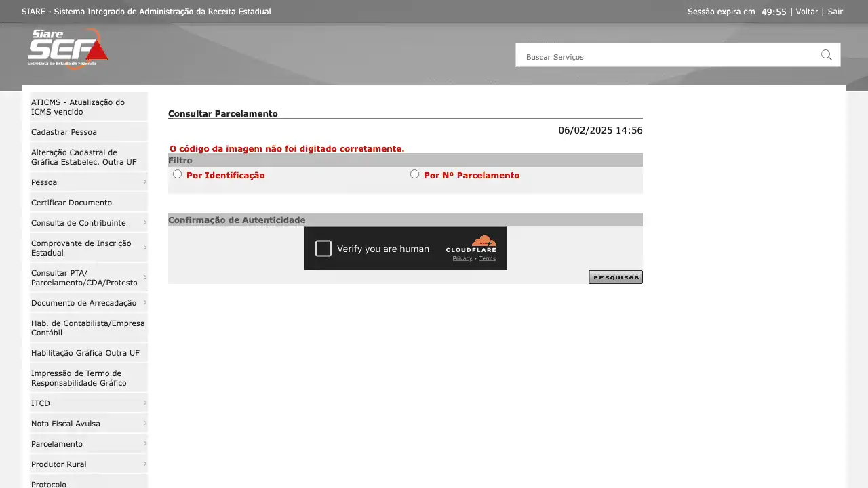Click the Voltar link in header

(x=806, y=12)
